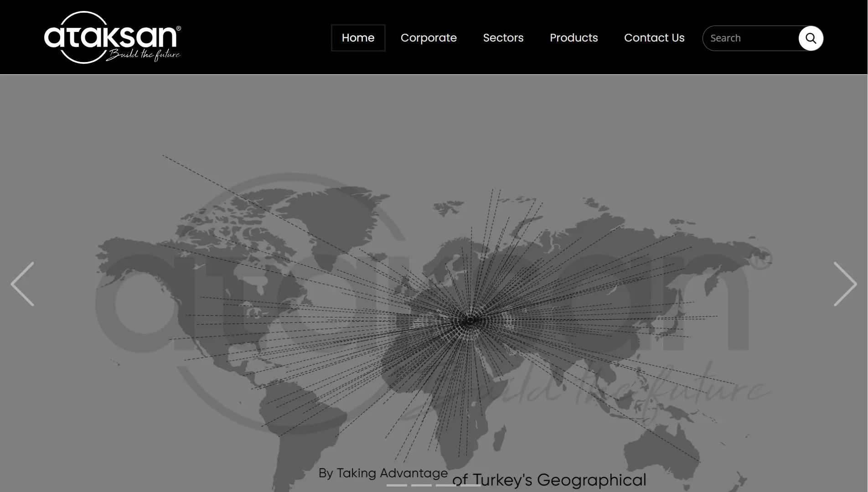Viewport: 868px width, 492px height.
Task: Jump to the second slide indicator
Action: point(421,485)
